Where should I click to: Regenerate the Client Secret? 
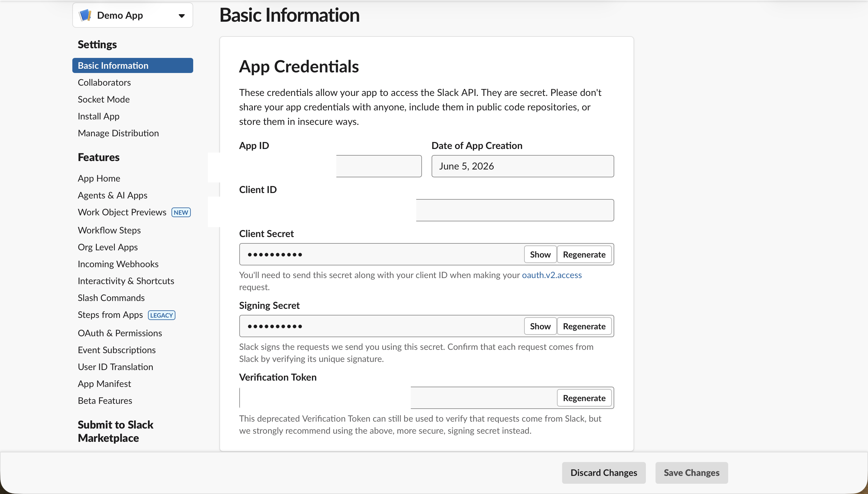(584, 255)
